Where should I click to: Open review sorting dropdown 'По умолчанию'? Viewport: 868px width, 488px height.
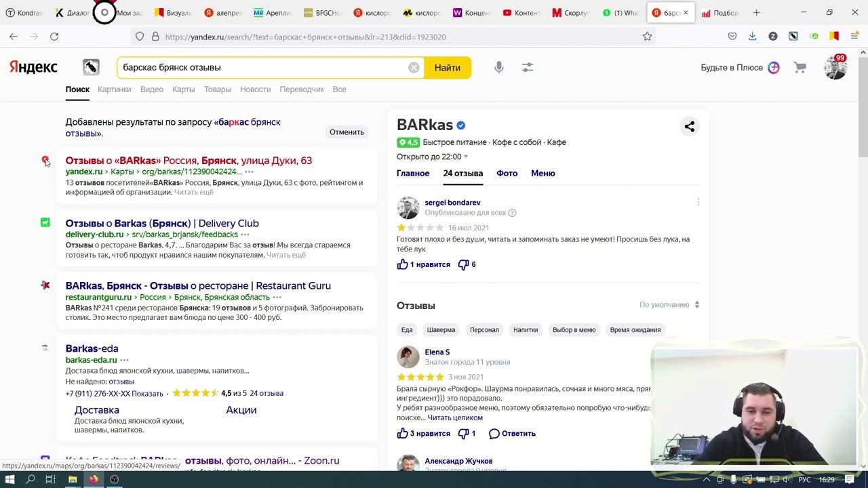pyautogui.click(x=669, y=305)
